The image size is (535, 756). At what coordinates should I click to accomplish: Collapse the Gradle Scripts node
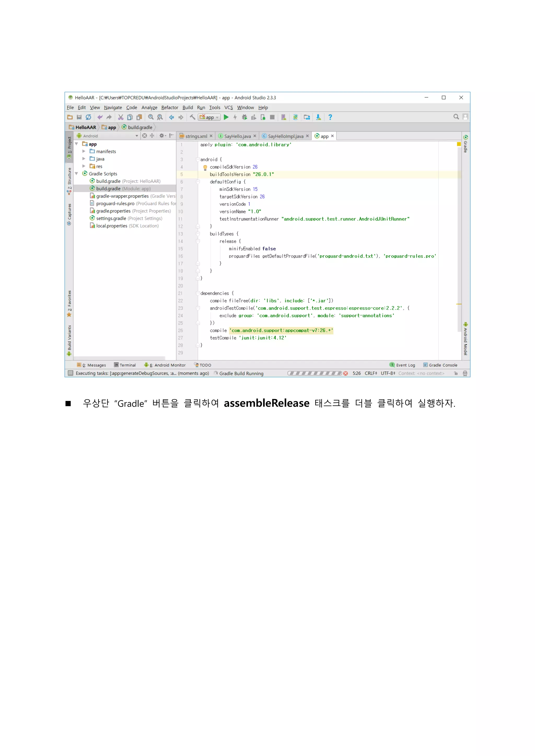point(77,174)
